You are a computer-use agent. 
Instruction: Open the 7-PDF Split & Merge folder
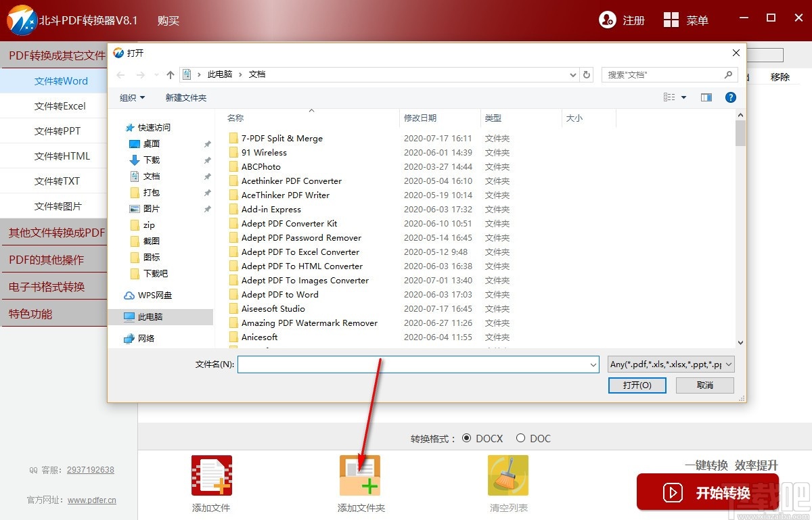[x=282, y=138]
